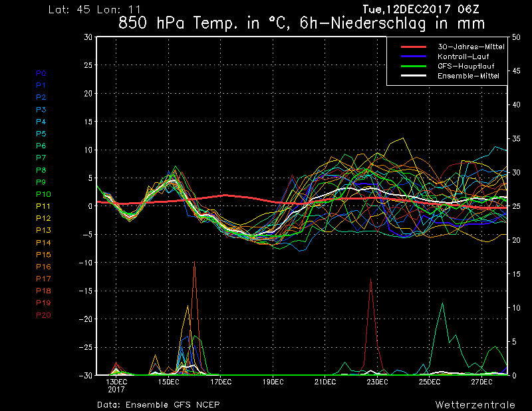Click the P14 ensemble member label
Image resolution: width=532 pixels, height=411 pixels.
(x=43, y=243)
